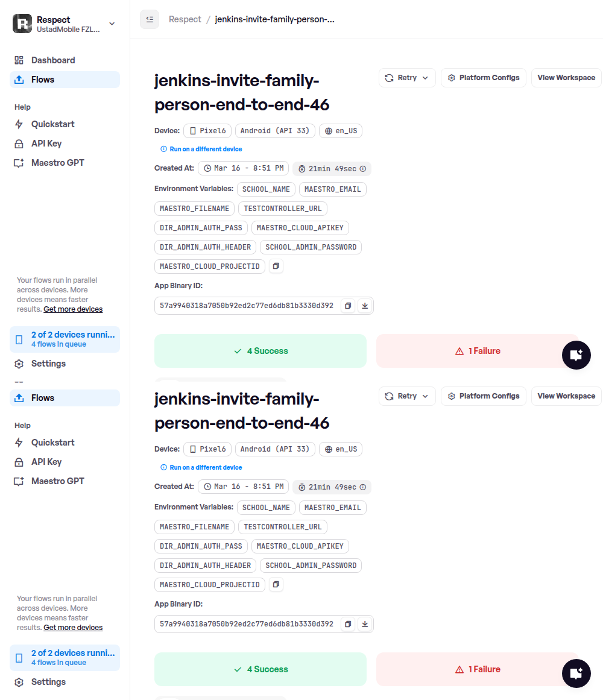Click the upper 'Get more devices' link
The image size is (603, 700).
[x=73, y=309]
